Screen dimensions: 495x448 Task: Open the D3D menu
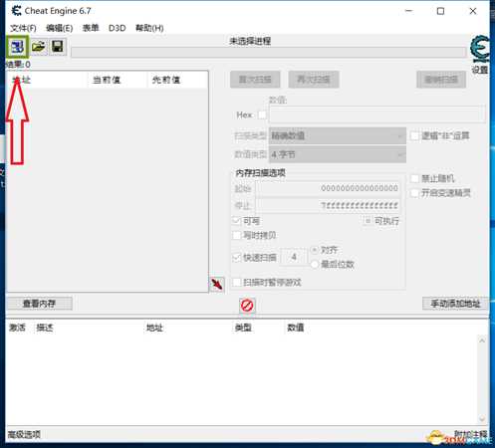click(x=117, y=28)
